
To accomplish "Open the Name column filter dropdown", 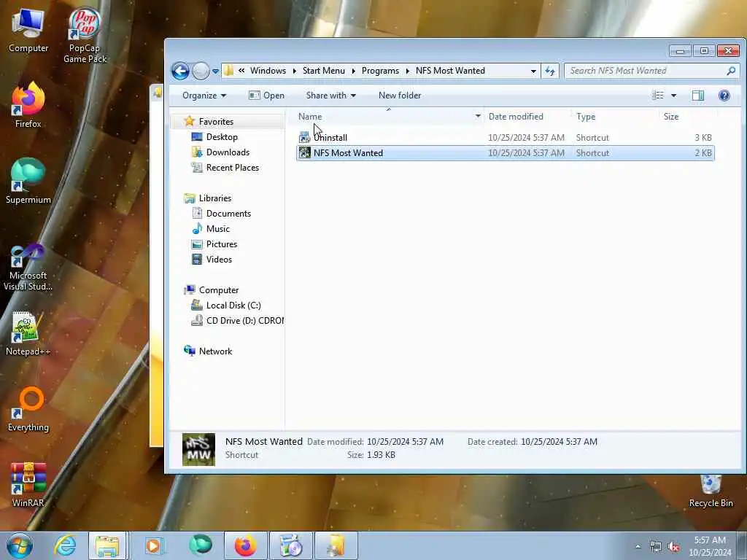I will 478,116.
